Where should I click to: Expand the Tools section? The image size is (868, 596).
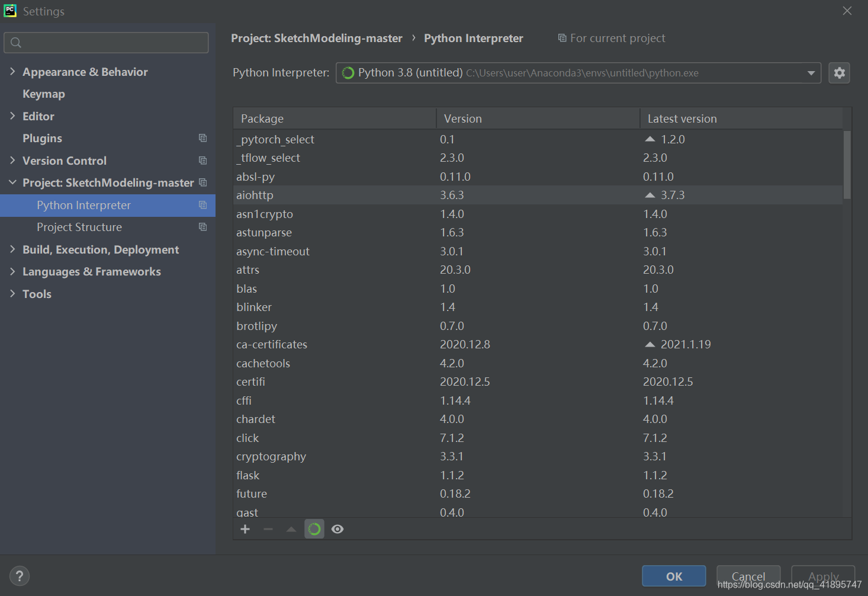pos(12,294)
